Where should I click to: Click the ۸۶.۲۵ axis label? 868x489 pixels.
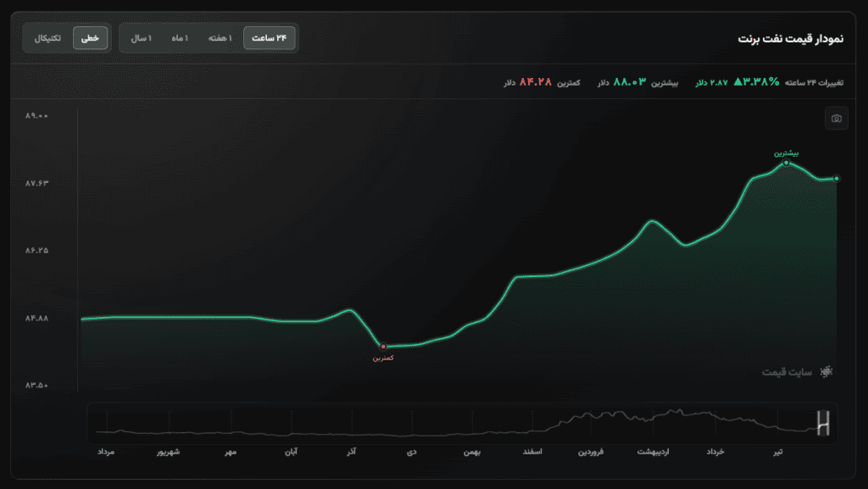[36, 251]
